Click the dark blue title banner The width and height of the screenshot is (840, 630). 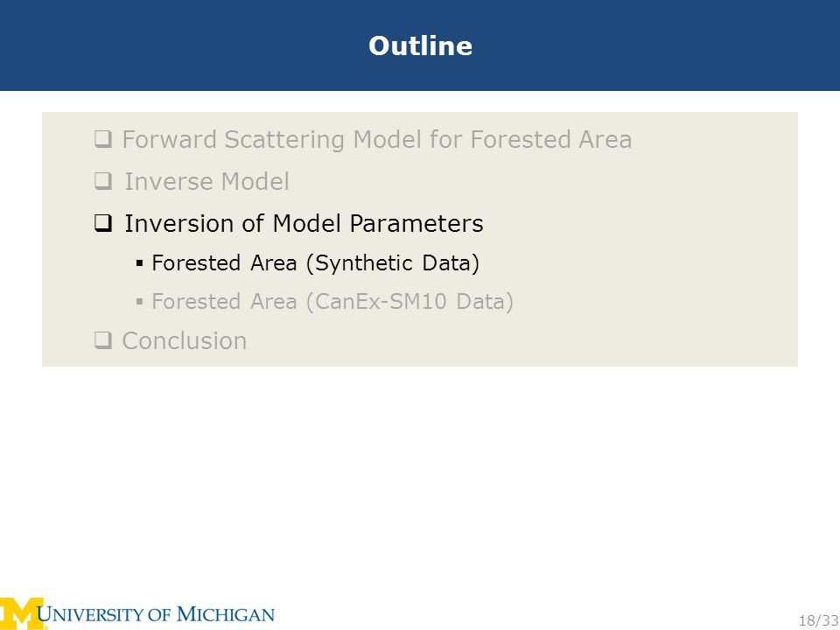(420, 45)
